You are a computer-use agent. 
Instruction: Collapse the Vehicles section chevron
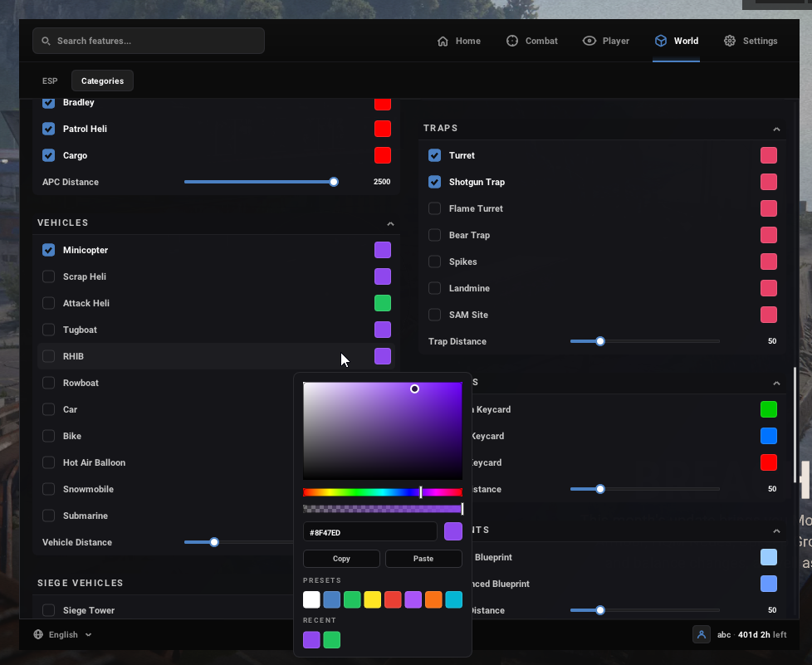click(x=390, y=223)
